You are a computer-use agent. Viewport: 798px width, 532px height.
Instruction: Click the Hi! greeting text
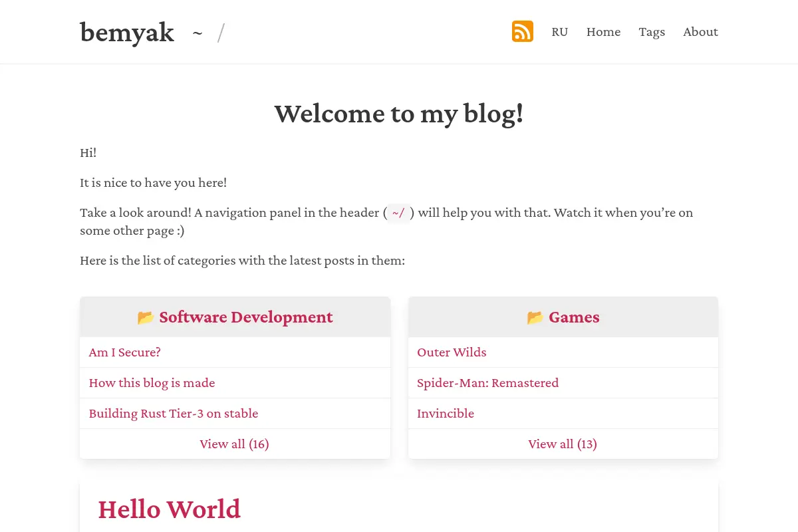click(88, 153)
